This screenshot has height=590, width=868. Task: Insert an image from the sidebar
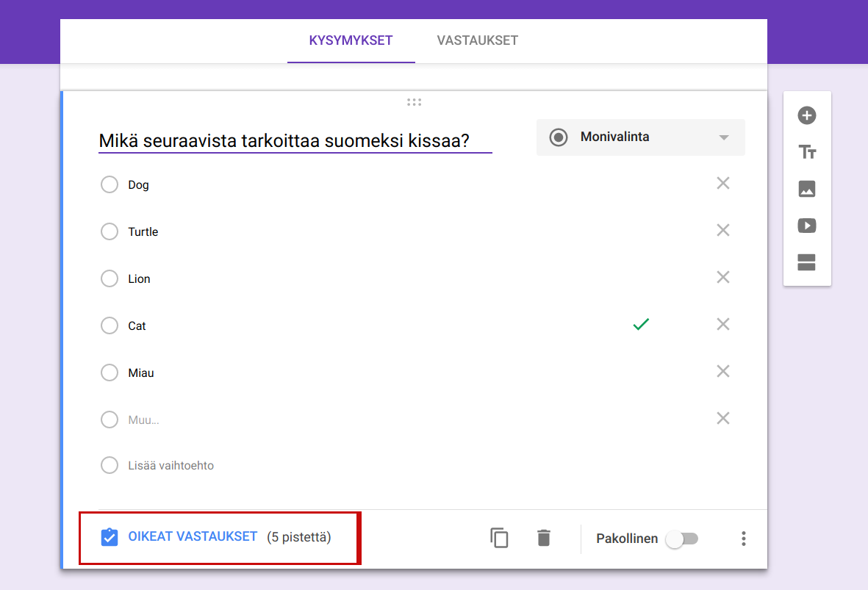tap(807, 189)
